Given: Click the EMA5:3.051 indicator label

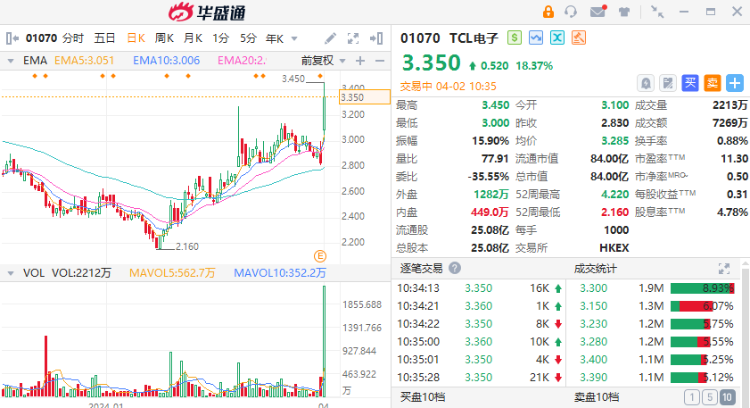Looking at the screenshot, I should [84, 61].
